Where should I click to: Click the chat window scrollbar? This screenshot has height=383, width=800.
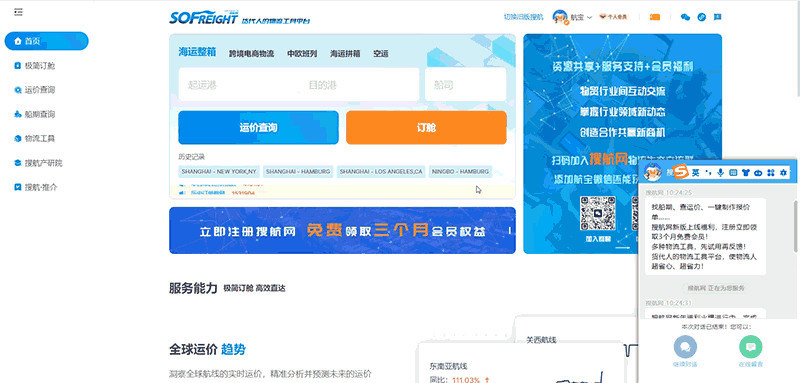[794, 225]
